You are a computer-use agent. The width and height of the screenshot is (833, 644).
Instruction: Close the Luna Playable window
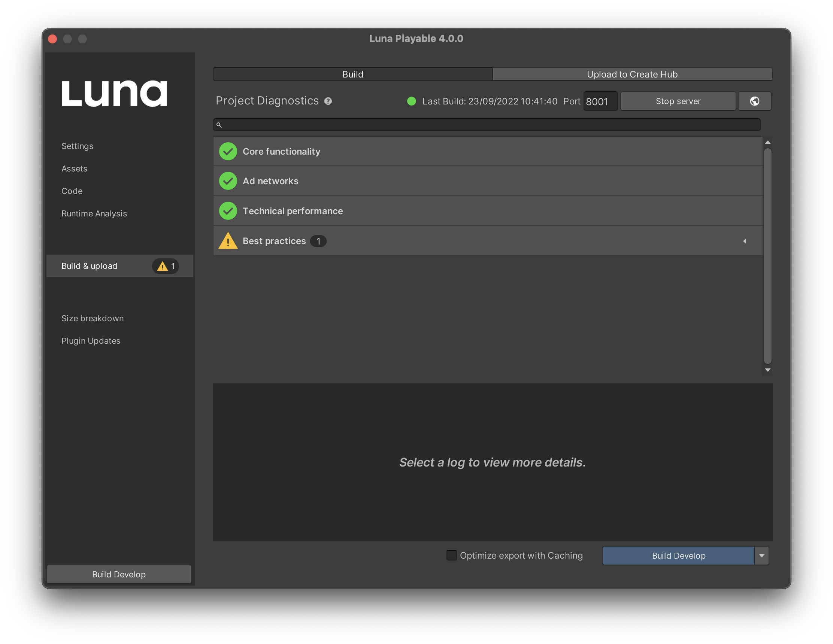point(53,39)
